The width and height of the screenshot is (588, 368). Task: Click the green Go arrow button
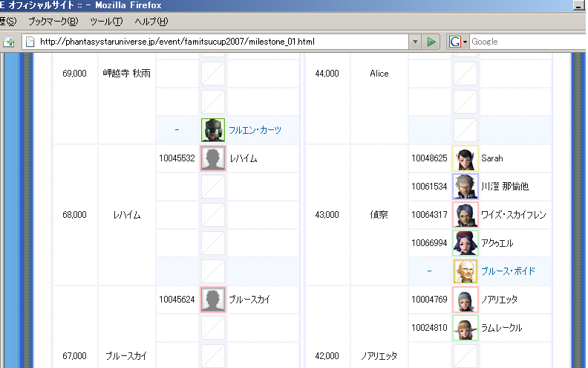(431, 42)
